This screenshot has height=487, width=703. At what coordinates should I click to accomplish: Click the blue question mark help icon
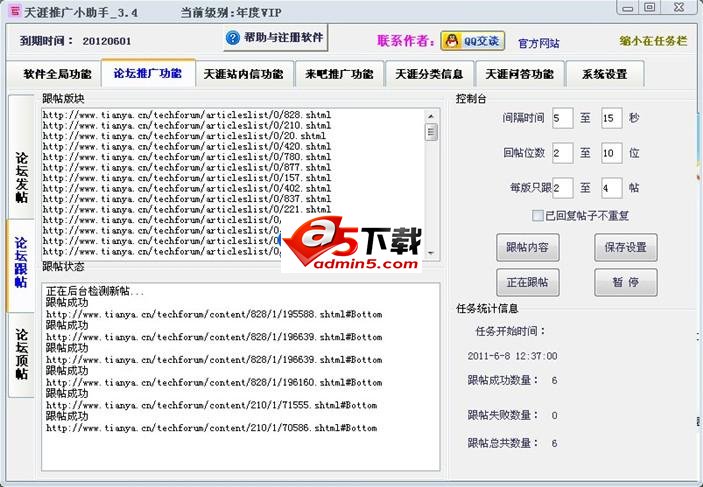[x=233, y=38]
